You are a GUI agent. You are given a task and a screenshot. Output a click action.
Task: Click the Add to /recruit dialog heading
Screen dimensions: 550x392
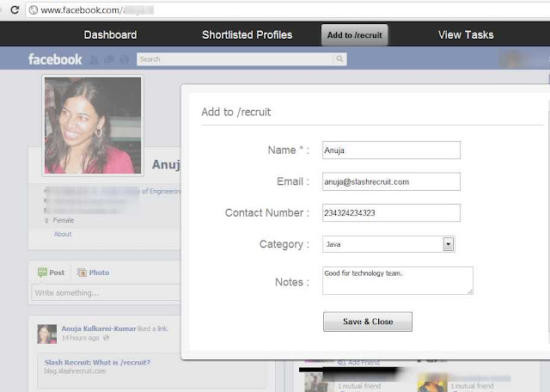pyautogui.click(x=236, y=112)
